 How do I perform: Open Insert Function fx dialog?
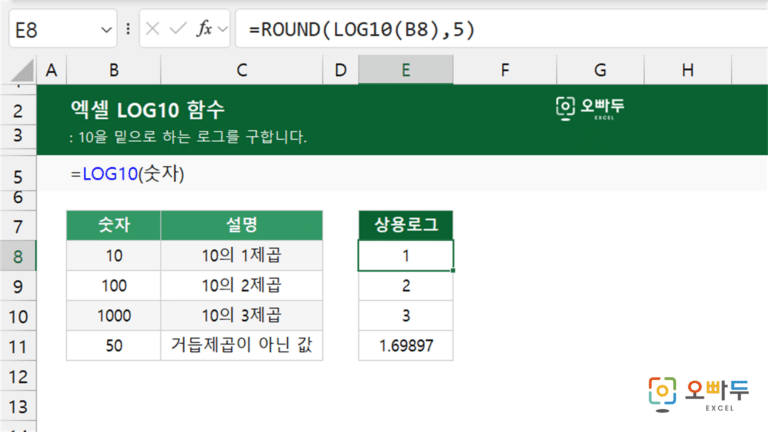(204, 29)
